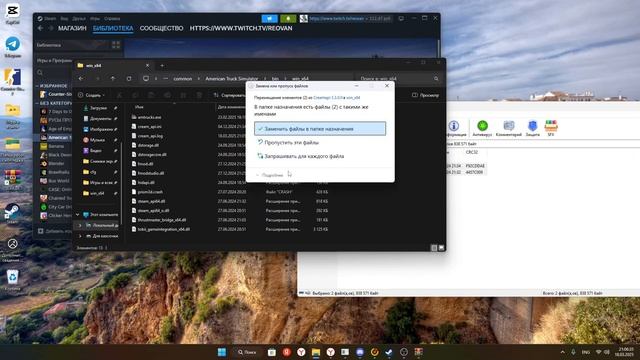Select Counter-Strike in Steam favorites list

coord(56,94)
